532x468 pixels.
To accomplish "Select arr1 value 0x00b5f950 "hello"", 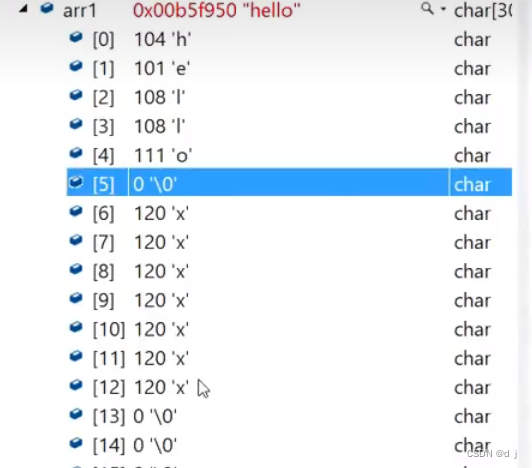I will coord(216,10).
